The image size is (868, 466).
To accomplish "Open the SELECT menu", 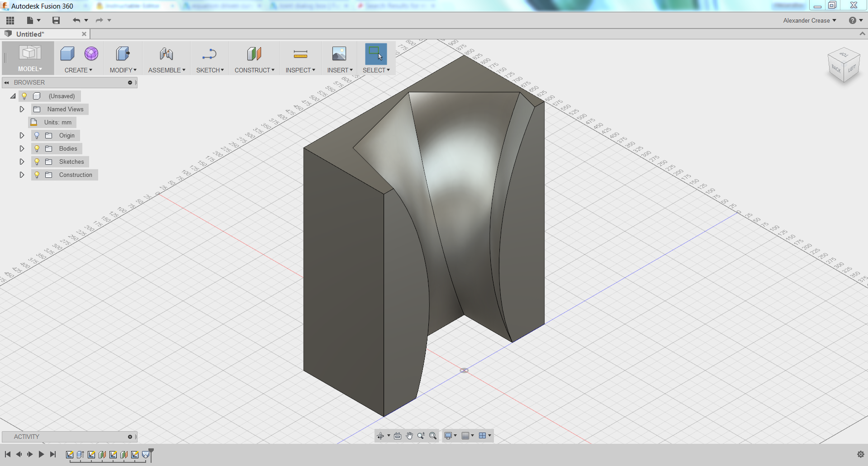I will click(x=376, y=70).
